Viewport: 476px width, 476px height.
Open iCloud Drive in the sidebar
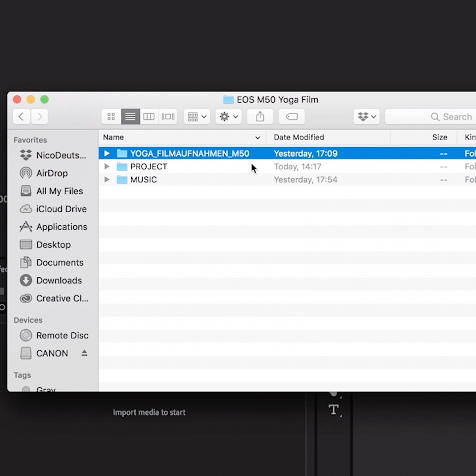click(x=53, y=209)
